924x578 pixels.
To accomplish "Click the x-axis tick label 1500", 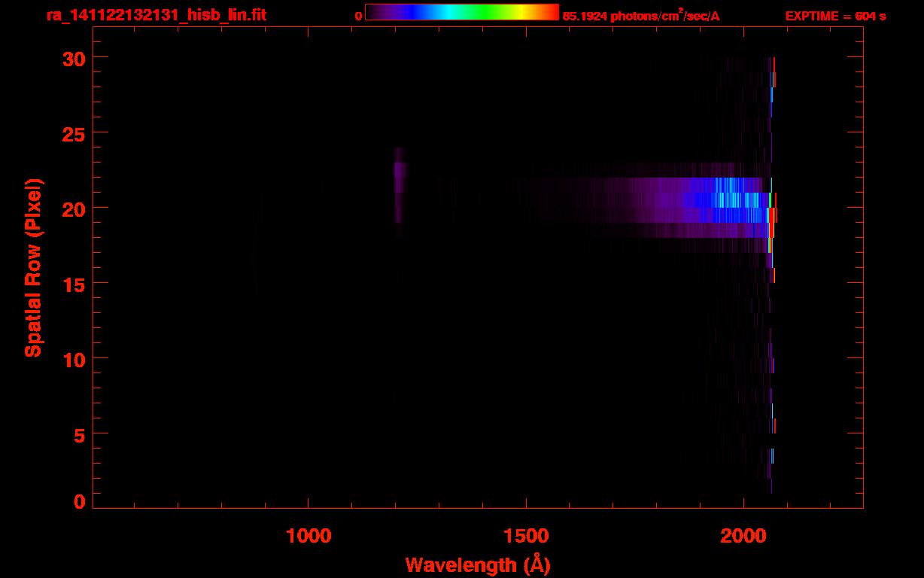I will click(526, 535).
